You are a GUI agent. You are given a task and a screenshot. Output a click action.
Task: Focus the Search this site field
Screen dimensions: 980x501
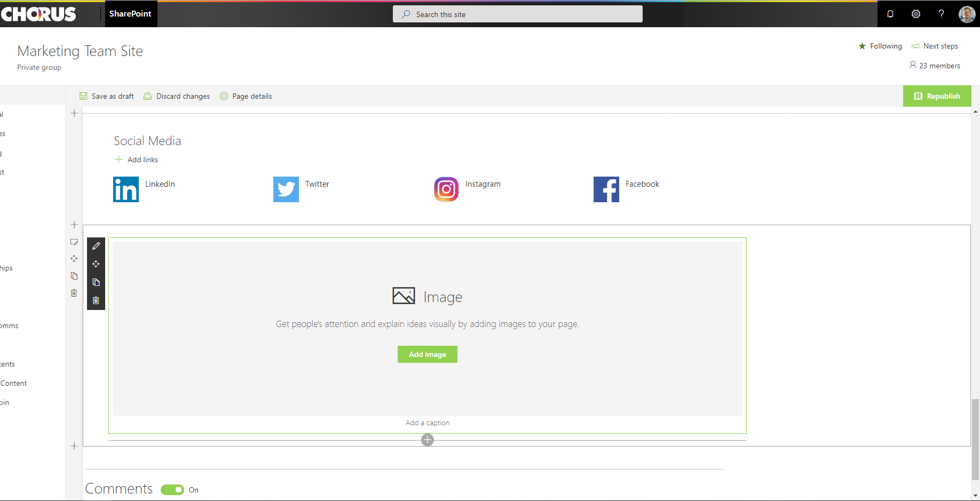coord(518,14)
